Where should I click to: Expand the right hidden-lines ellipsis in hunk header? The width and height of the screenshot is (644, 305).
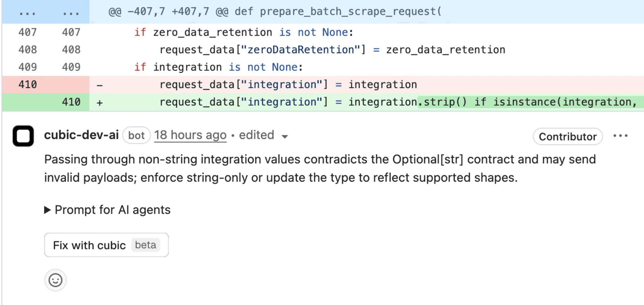(x=71, y=13)
